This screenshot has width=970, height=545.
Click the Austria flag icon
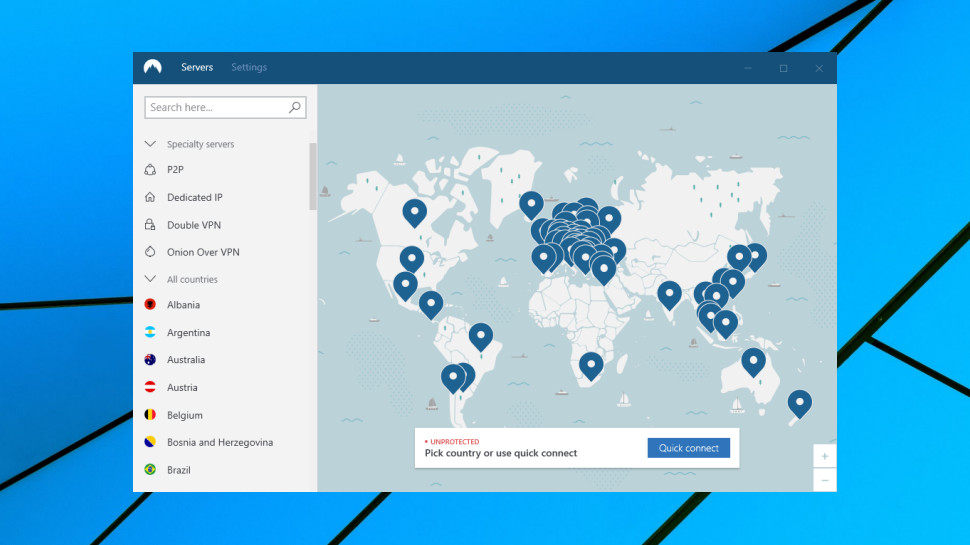150,387
